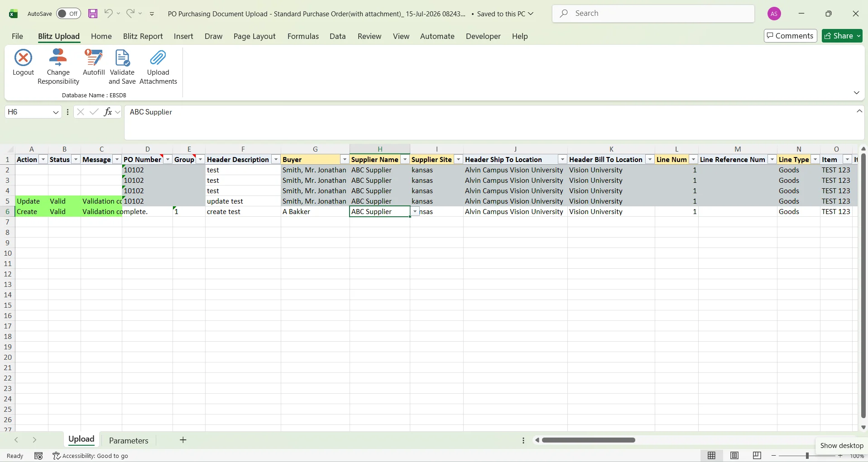868x462 pixels.
Task: Switch to the Home ribbon tab
Action: tap(101, 36)
